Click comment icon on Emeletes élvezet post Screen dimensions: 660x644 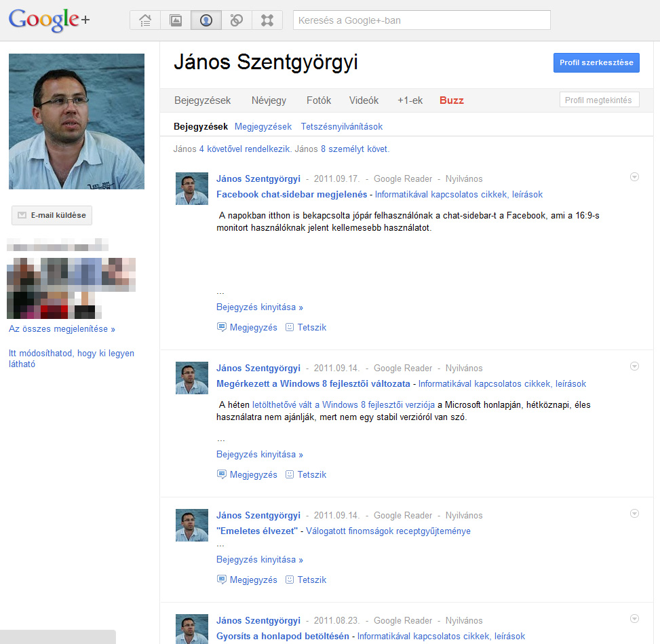221,580
